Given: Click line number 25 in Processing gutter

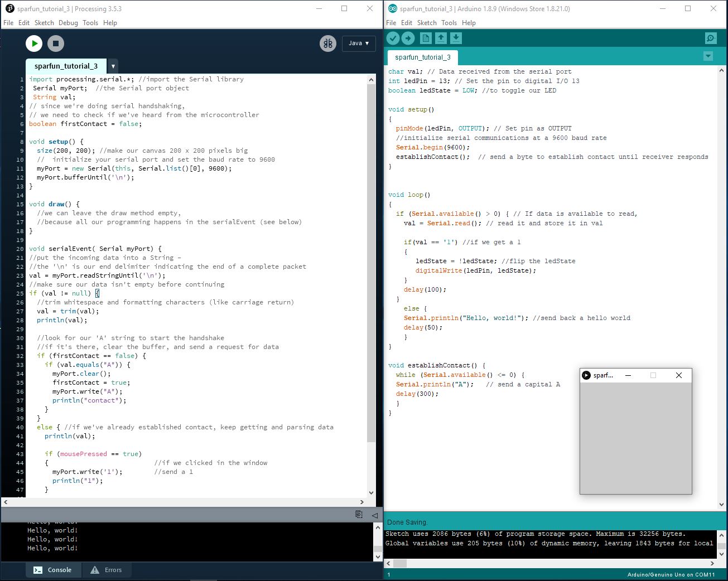Looking at the screenshot, I should [20, 293].
